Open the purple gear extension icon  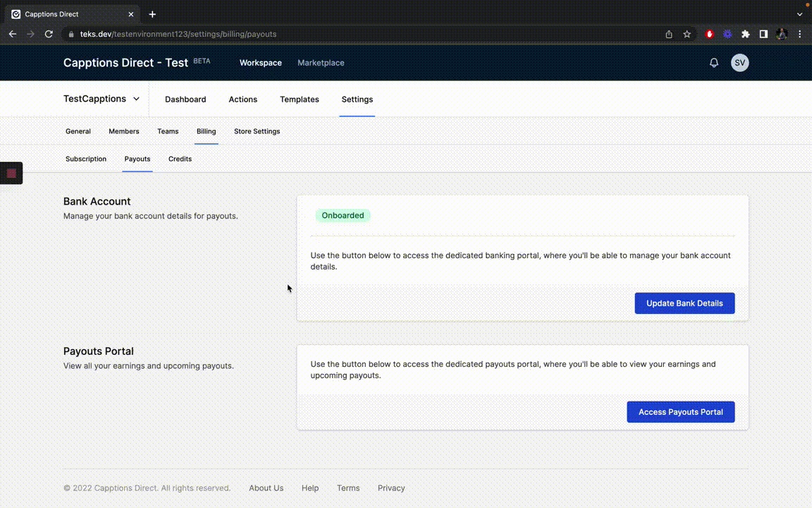(x=727, y=34)
